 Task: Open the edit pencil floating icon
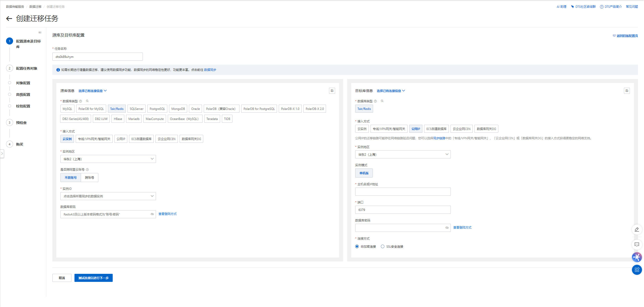[637, 230]
